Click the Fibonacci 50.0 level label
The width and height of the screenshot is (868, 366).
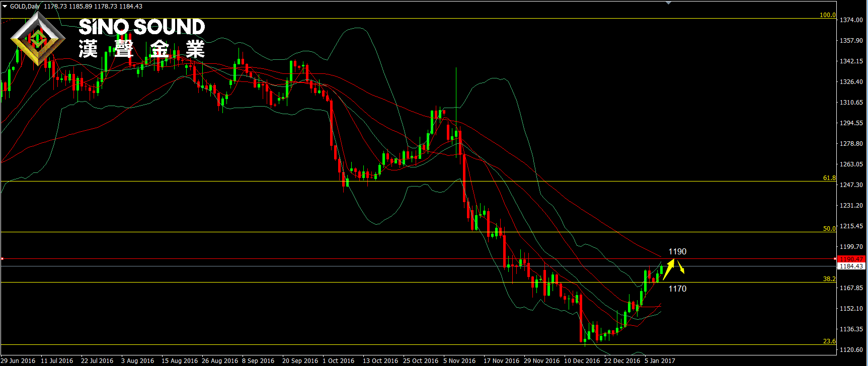click(829, 229)
